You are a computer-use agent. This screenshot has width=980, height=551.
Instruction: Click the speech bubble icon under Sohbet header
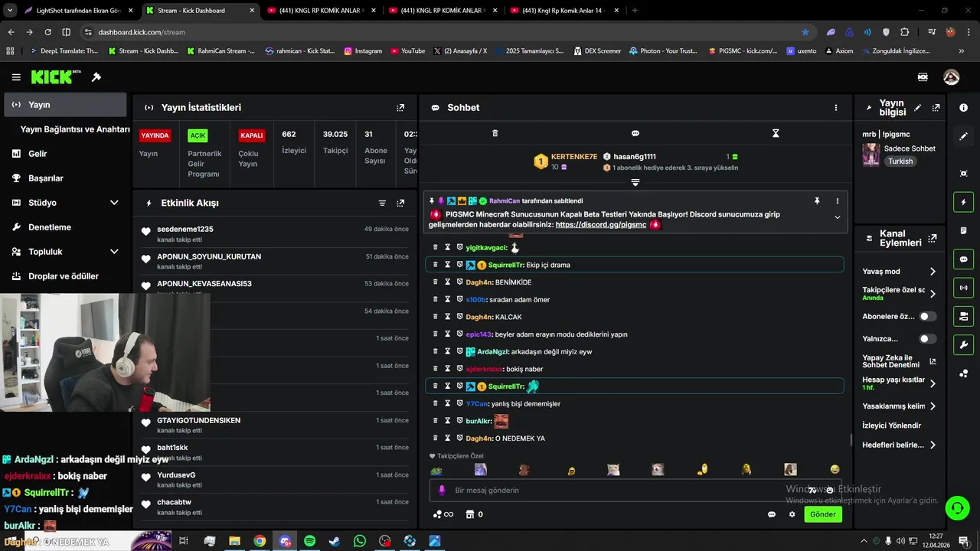pyautogui.click(x=635, y=133)
